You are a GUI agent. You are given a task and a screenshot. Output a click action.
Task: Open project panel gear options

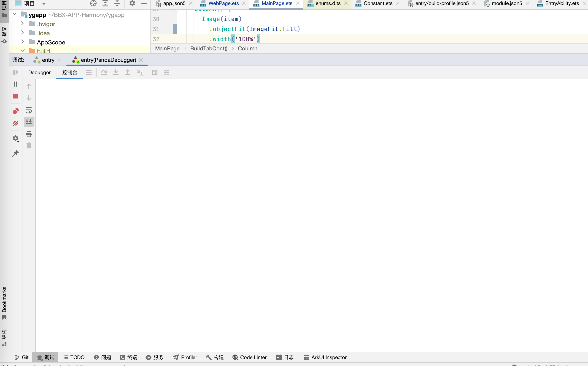click(x=132, y=3)
